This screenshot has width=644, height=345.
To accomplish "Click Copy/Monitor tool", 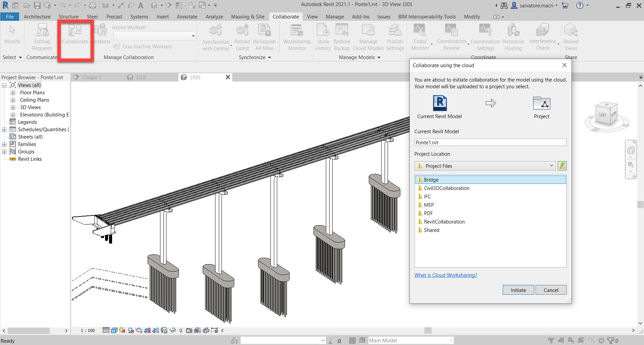I will click(420, 37).
